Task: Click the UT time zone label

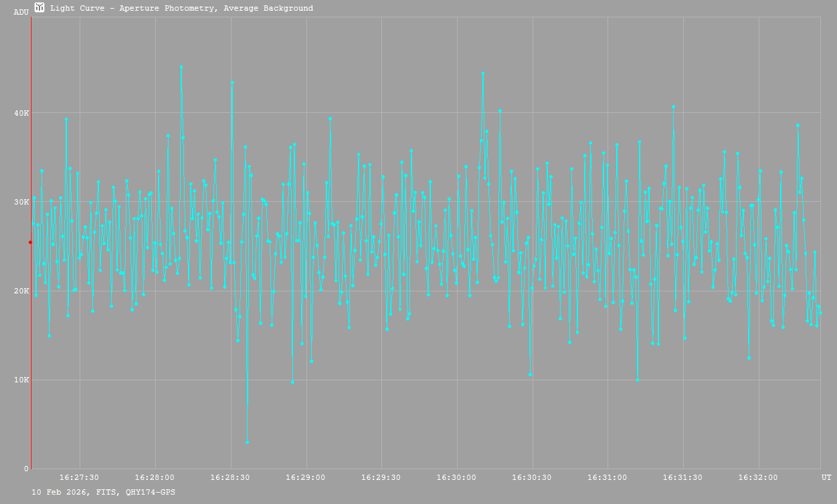Action: [x=826, y=477]
